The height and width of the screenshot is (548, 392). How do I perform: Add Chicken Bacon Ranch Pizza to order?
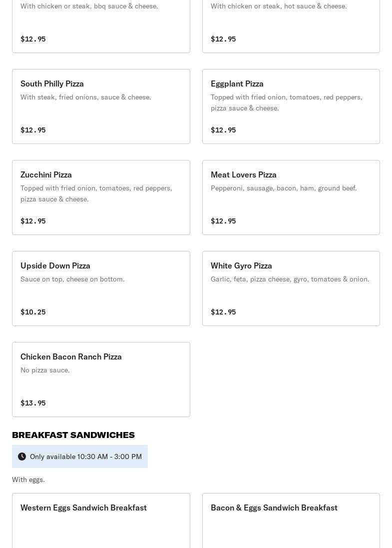(101, 379)
